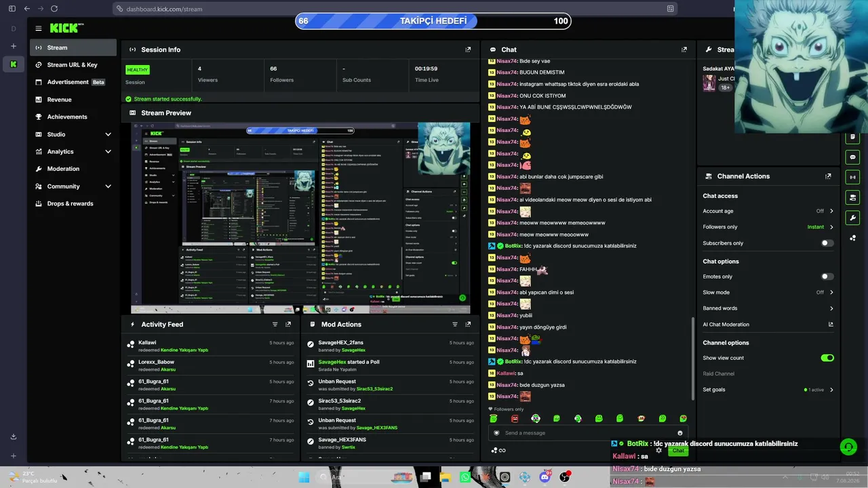Click the Stream Preview video thumbnail
The width and height of the screenshot is (868, 488).
click(x=300, y=218)
